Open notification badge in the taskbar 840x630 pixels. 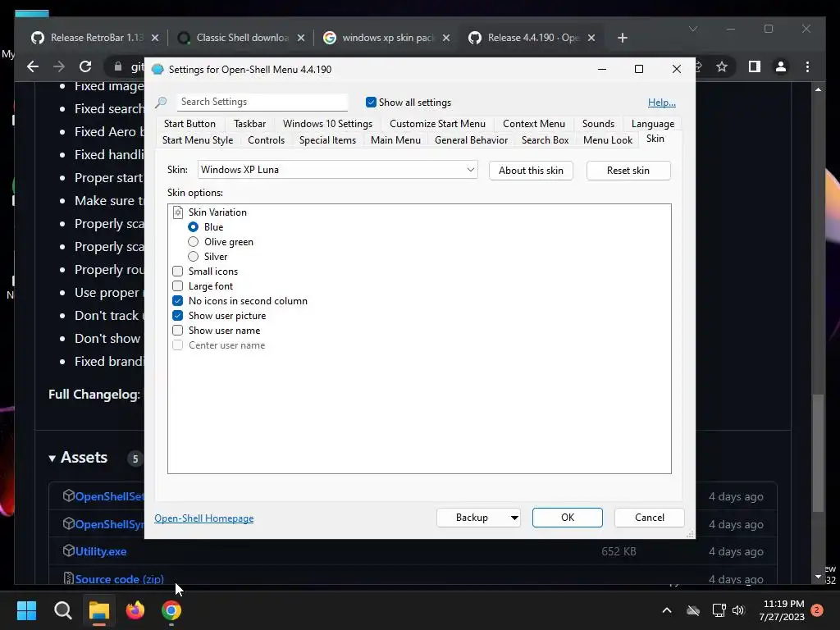(817, 610)
